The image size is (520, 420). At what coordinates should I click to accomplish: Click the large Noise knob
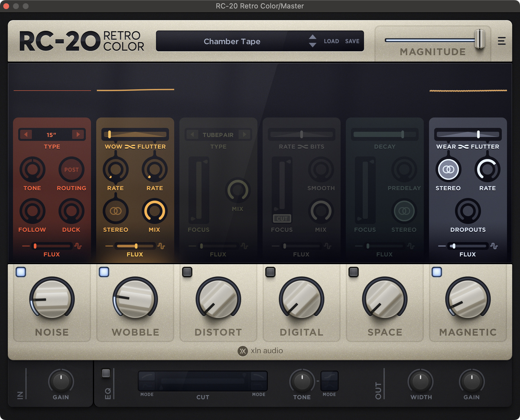tap(52, 299)
